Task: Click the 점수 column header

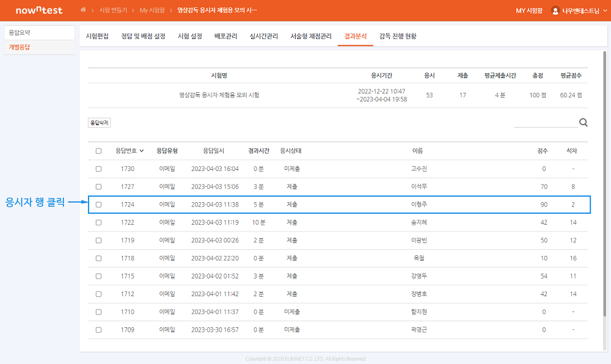Action: pyautogui.click(x=543, y=151)
